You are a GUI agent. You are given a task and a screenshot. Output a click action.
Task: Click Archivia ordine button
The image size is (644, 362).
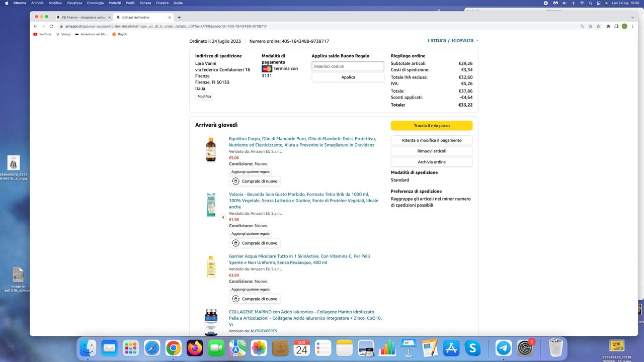coord(431,162)
